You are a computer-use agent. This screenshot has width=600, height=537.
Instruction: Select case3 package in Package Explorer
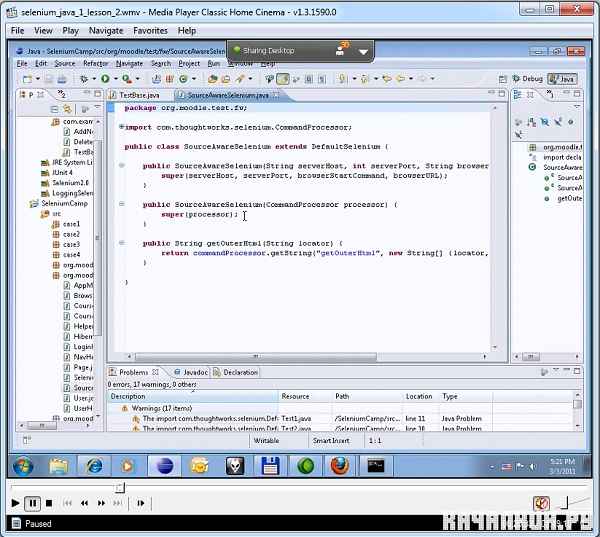coord(66,245)
